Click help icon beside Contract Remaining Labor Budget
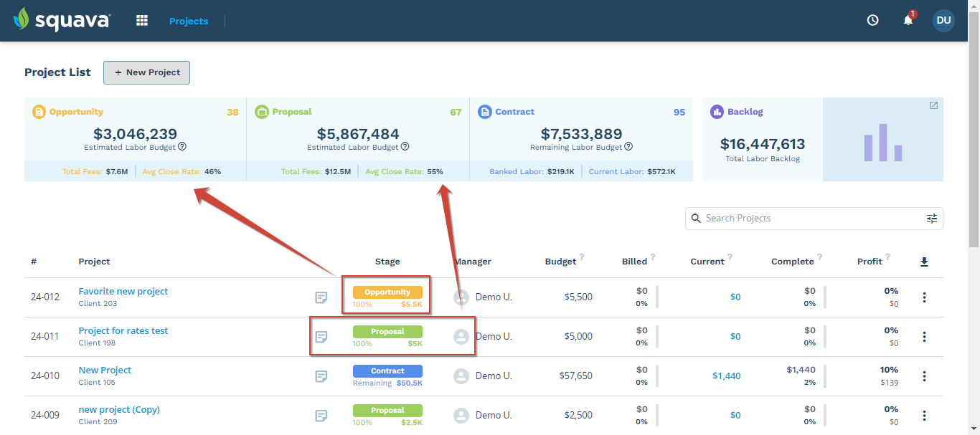 tap(628, 146)
